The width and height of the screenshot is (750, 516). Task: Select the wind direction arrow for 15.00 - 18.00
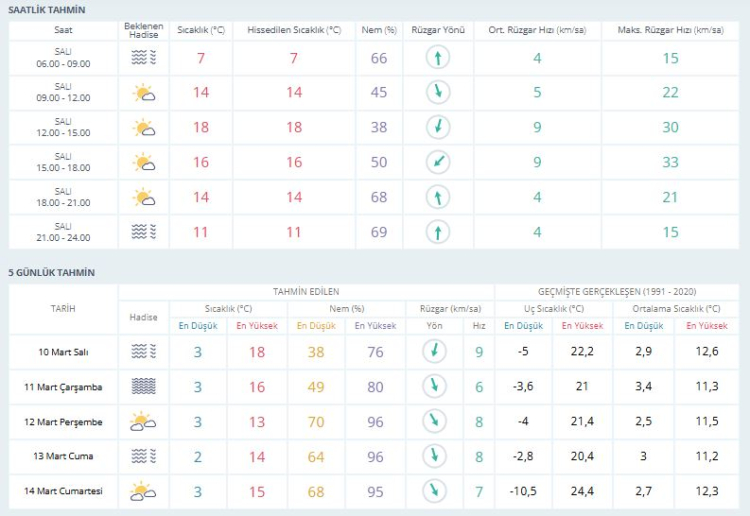[x=436, y=162]
